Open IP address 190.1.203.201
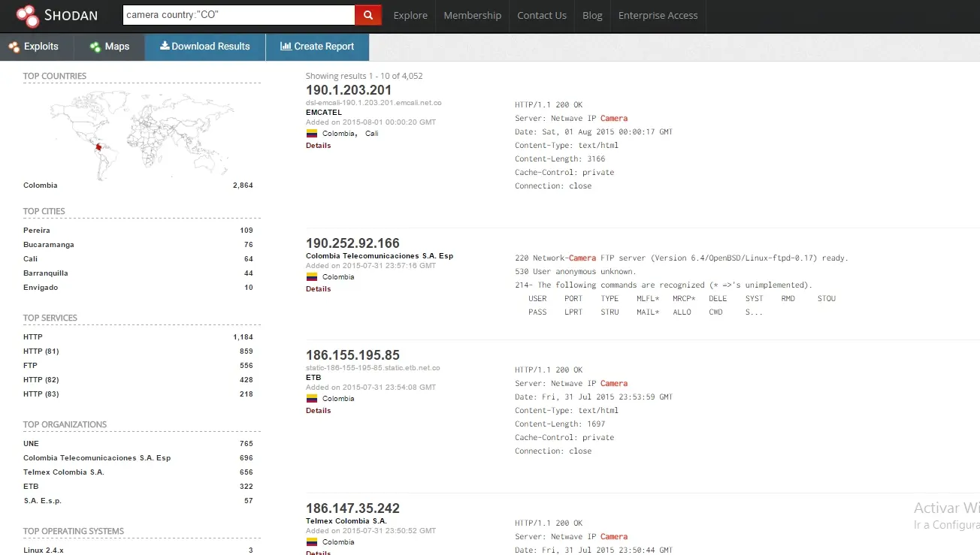The image size is (980, 555). pos(349,90)
